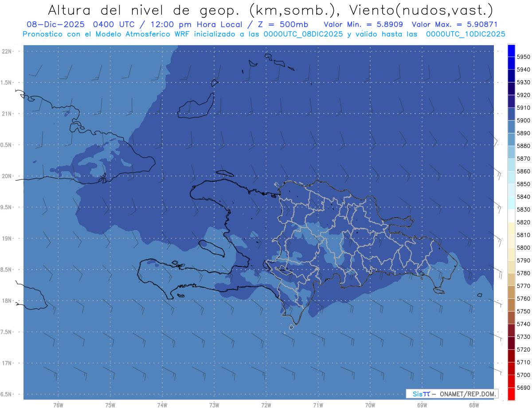Click the 5870 colorbar value
This screenshot has width=532, height=411.
524,159
